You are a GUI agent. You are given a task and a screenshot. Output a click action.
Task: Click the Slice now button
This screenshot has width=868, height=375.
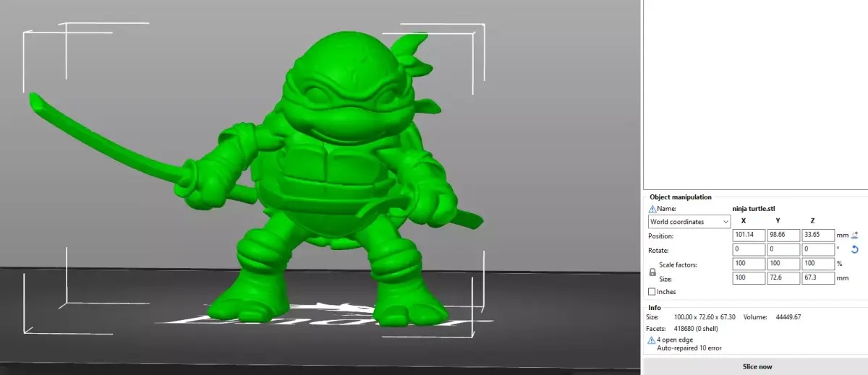pos(755,366)
